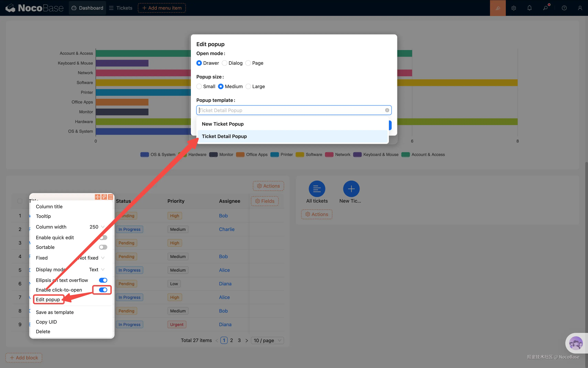
Task: Open the 10 / page size dropdown
Action: pos(267,340)
